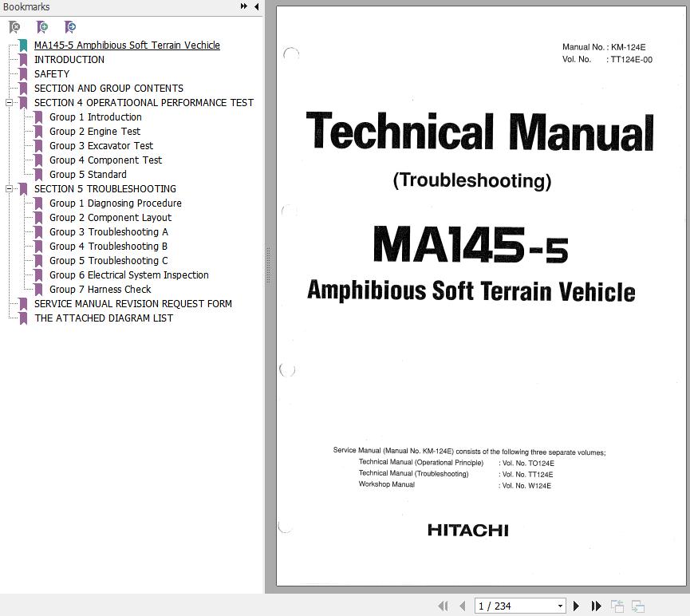Open the INTRODUCTION bookmark
This screenshot has height=616, width=690.
pos(69,59)
